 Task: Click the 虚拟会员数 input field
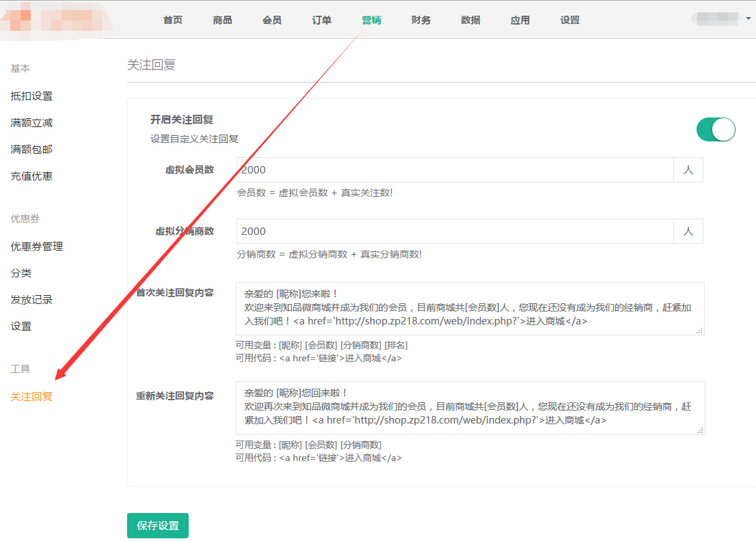(x=455, y=170)
